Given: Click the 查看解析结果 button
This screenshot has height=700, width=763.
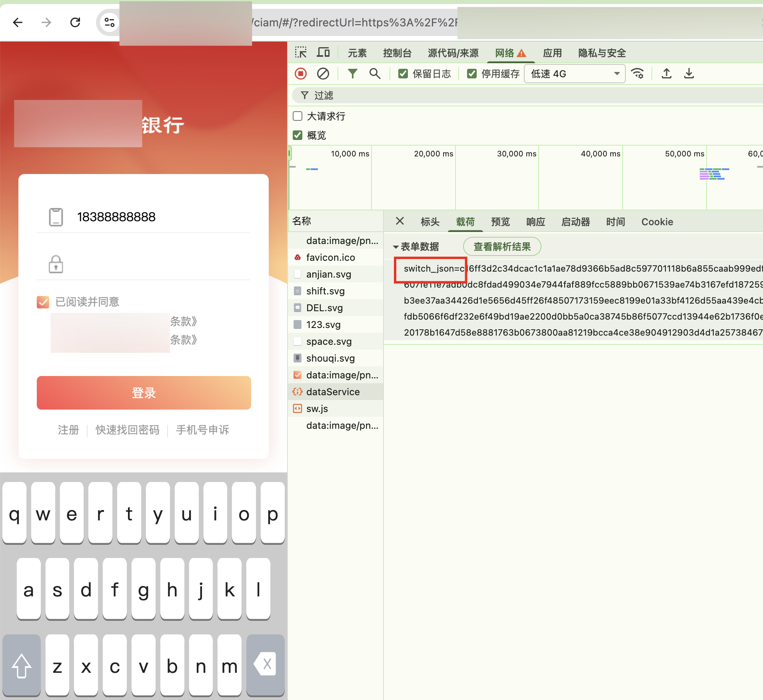Looking at the screenshot, I should click(x=502, y=246).
